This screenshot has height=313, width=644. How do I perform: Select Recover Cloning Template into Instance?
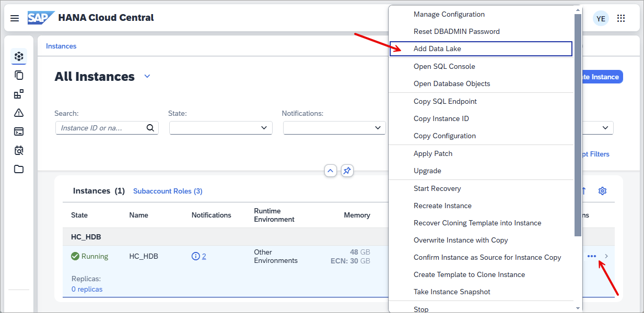point(482,223)
